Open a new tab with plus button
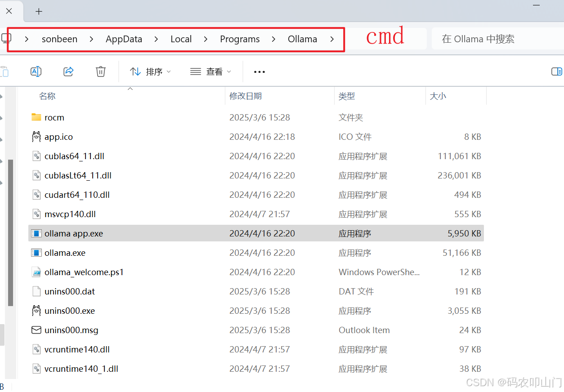Screen dimensions: 564x392 coord(39,11)
